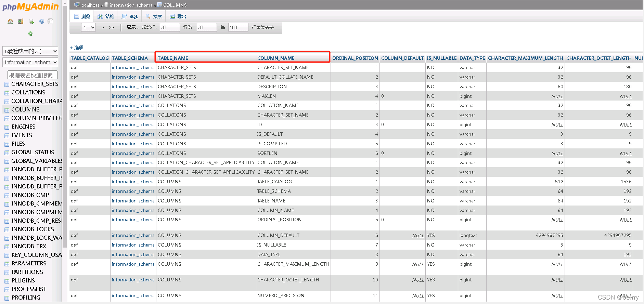Switch to the 结构 structure tab
This screenshot has height=304, width=644.
click(x=106, y=16)
